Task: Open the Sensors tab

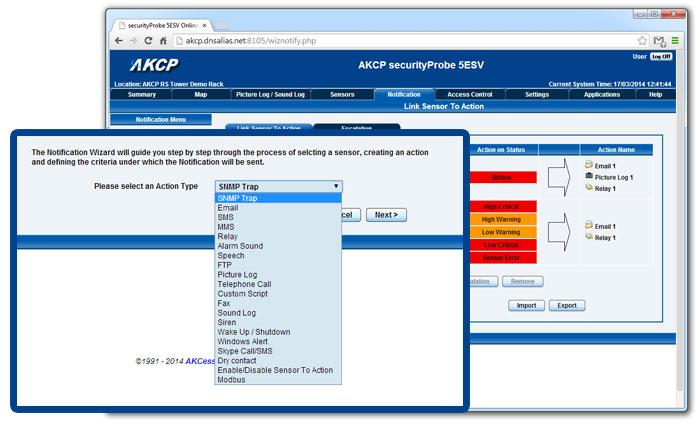Action: [x=342, y=94]
